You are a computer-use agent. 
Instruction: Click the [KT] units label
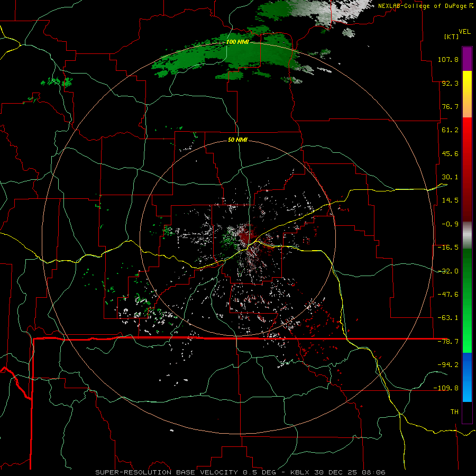tap(452, 36)
